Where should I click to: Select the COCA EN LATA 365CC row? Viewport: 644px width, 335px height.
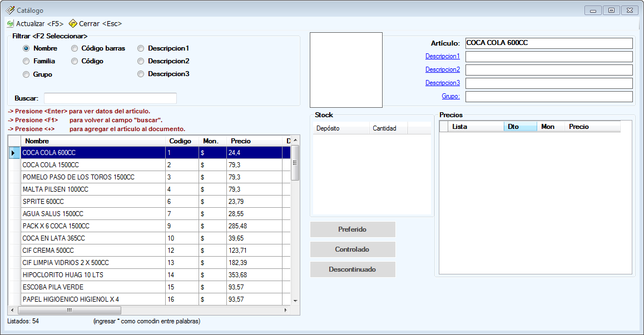pos(150,238)
